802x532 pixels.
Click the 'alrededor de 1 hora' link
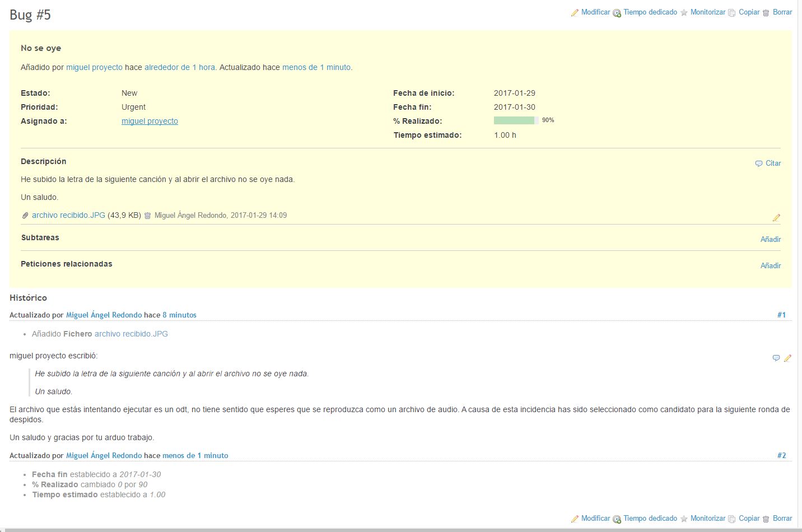180,67
